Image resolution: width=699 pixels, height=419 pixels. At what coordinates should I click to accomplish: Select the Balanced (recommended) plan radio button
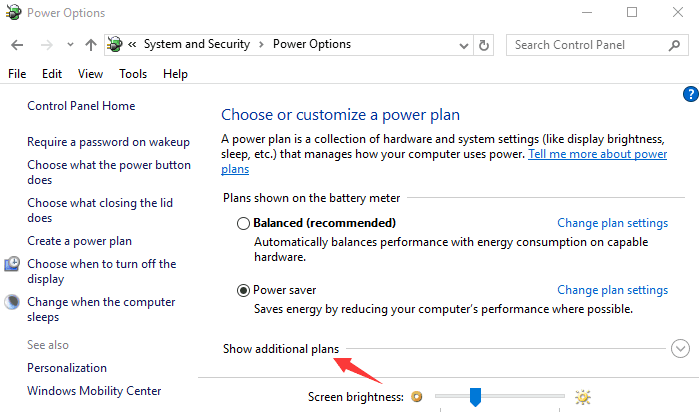[243, 223]
